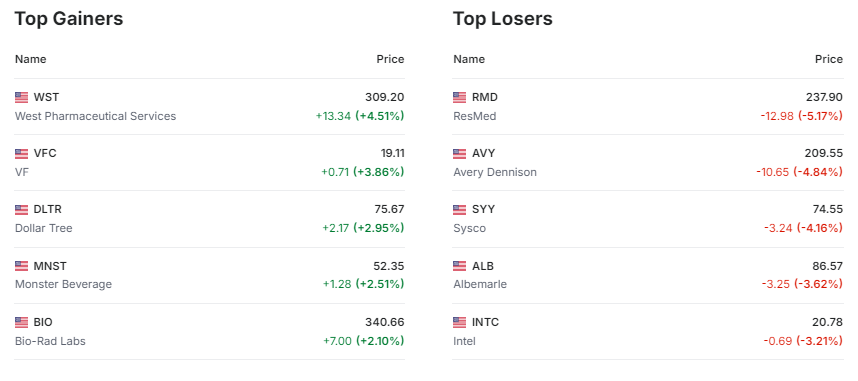858x381 pixels.
Task: Open the WST ticker link
Action: point(47,97)
